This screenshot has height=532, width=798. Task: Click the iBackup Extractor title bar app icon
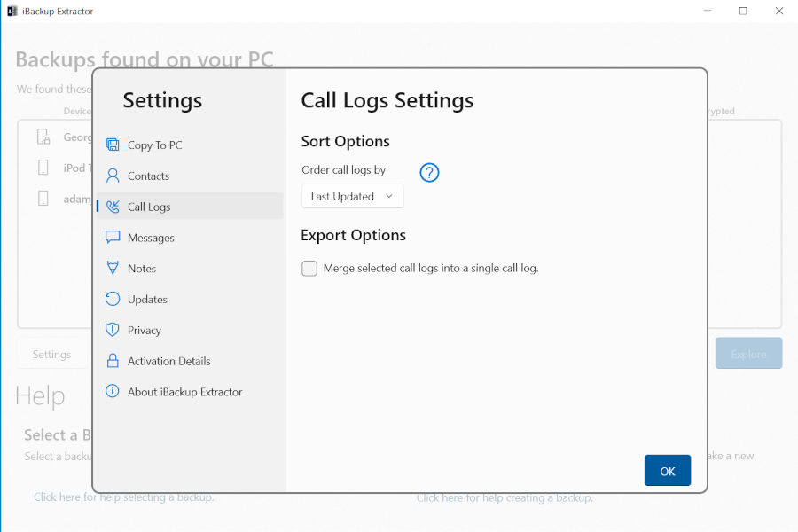click(12, 12)
